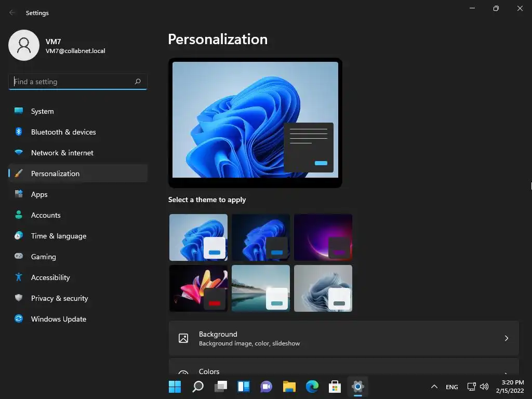Apply the light blue bloom theme

pyautogui.click(x=198, y=237)
